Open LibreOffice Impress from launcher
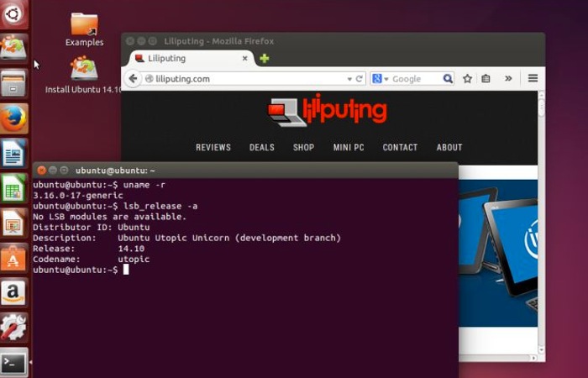Viewport: 588px width, 378px height. (x=14, y=223)
